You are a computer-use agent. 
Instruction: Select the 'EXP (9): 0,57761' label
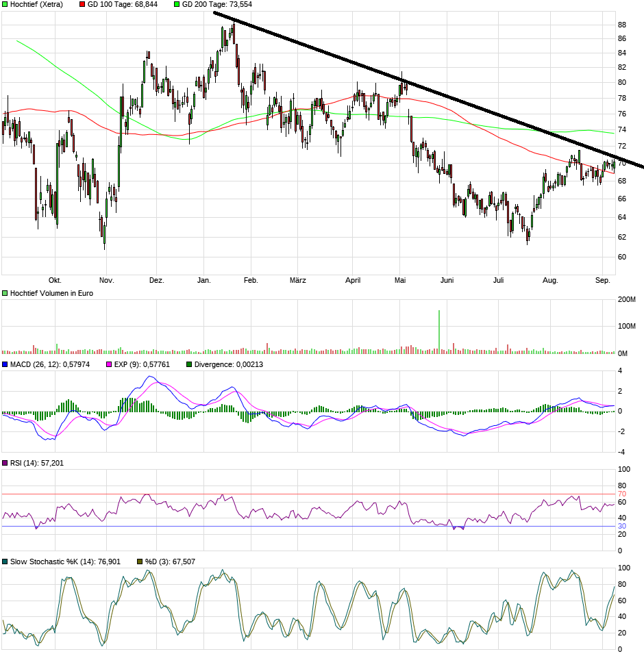coord(143,364)
